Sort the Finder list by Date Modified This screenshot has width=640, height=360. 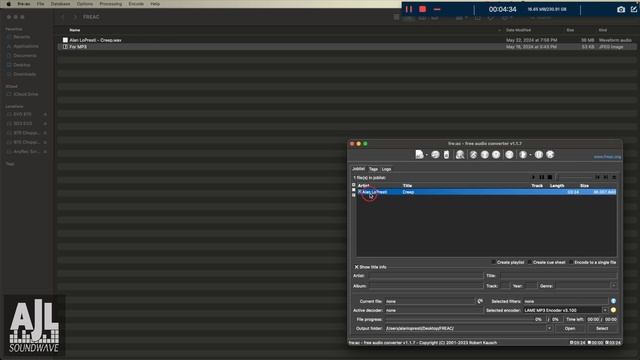(x=518, y=30)
